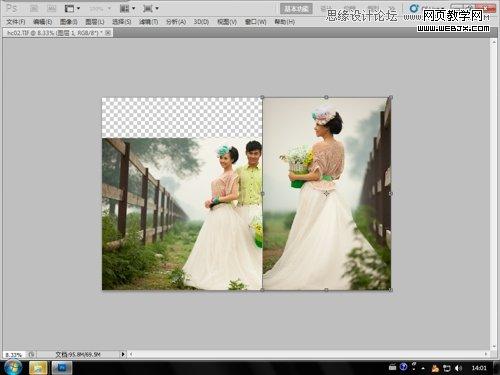Open the 文件(F) menu
The width and height of the screenshot is (500, 375).
pyautogui.click(x=16, y=22)
